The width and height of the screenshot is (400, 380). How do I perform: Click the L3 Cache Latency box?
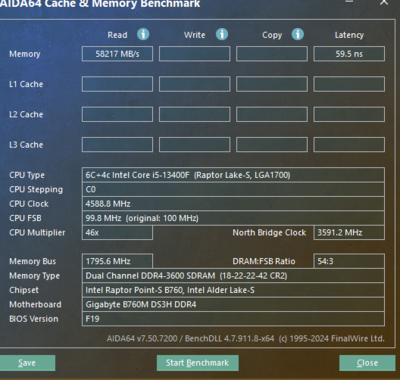pyautogui.click(x=349, y=145)
